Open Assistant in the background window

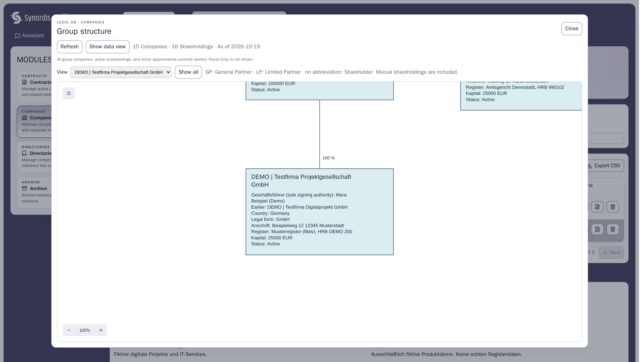coord(30,36)
